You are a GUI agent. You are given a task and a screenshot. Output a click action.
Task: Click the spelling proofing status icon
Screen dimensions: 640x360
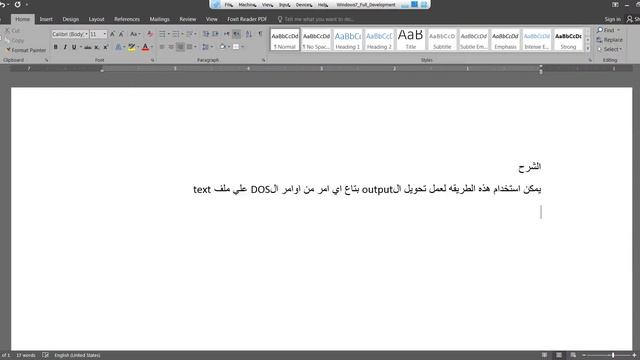[x=45, y=355]
